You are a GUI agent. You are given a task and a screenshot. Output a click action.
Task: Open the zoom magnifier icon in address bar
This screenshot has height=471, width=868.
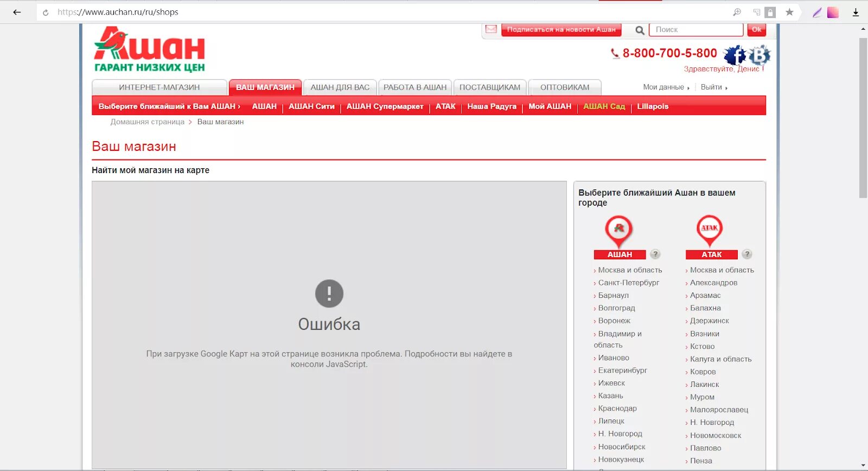(x=737, y=12)
